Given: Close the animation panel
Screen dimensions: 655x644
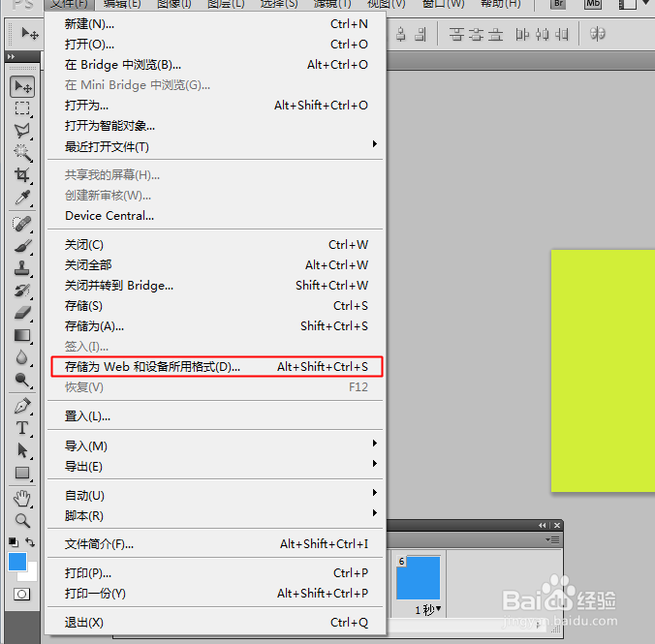Looking at the screenshot, I should tap(557, 526).
